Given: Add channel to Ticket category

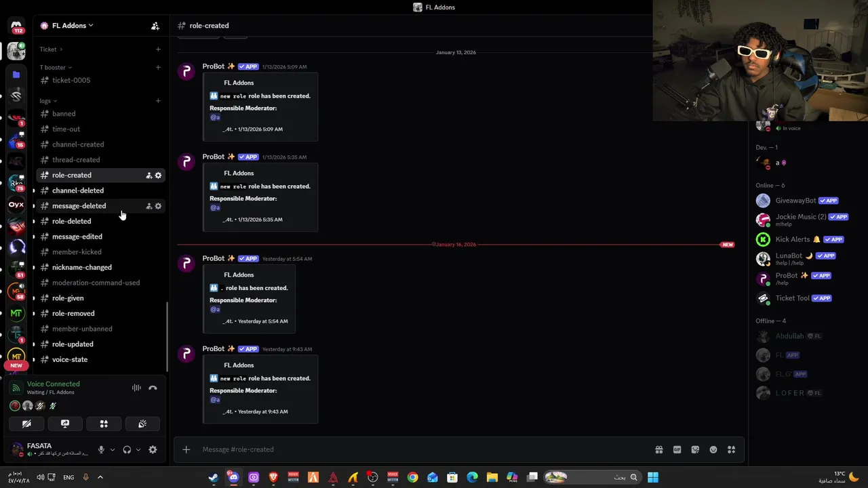Looking at the screenshot, I should point(158,49).
